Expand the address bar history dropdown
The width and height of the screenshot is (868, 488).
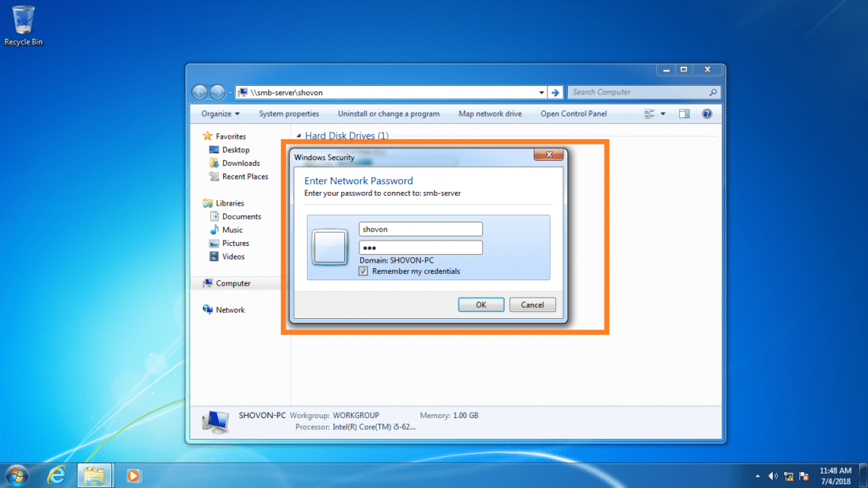click(541, 92)
